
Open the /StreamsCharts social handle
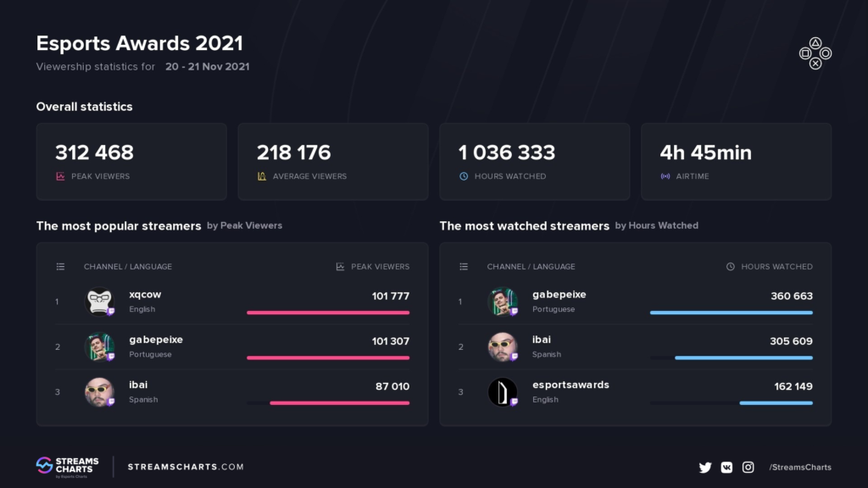799,467
